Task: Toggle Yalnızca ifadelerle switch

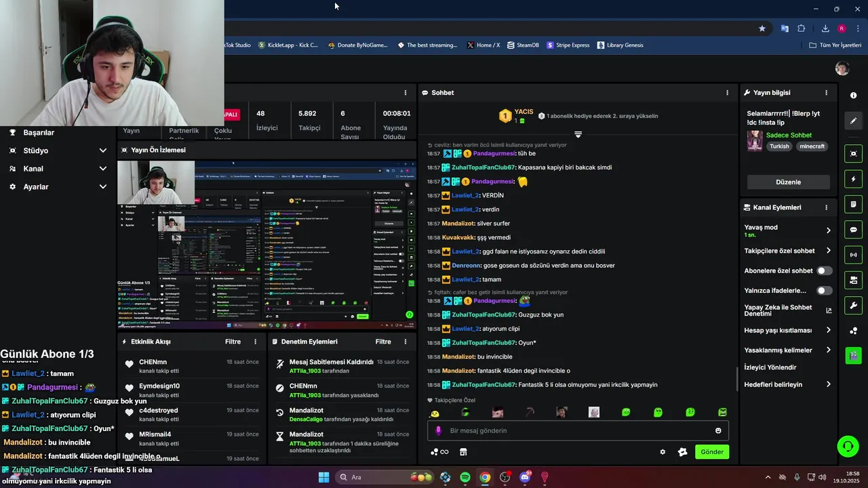Action: pos(824,291)
